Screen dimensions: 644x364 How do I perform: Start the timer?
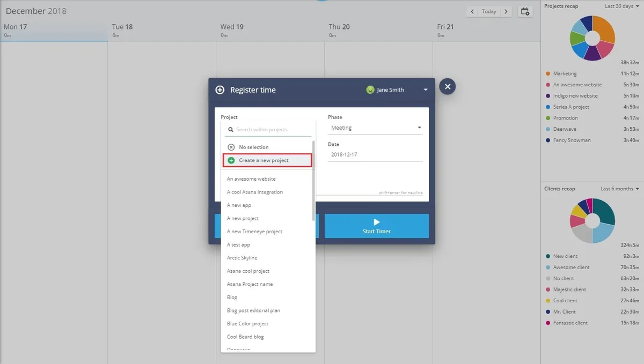(377, 226)
